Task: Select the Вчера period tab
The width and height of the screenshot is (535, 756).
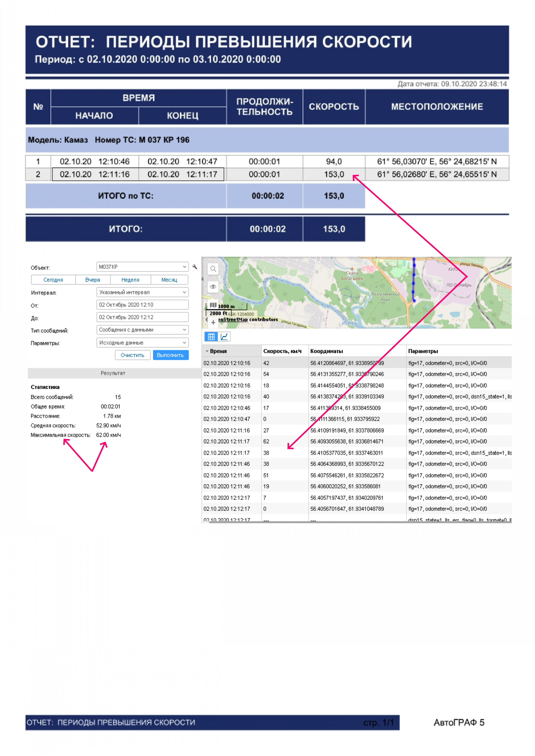Action: tap(93, 280)
